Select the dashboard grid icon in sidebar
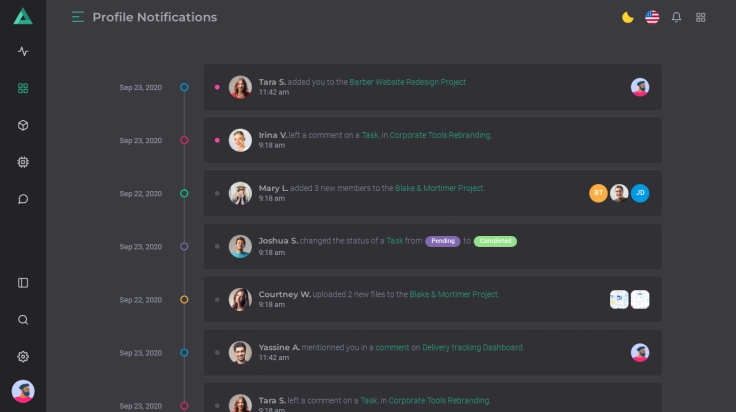This screenshot has width=736, height=412. coord(23,88)
